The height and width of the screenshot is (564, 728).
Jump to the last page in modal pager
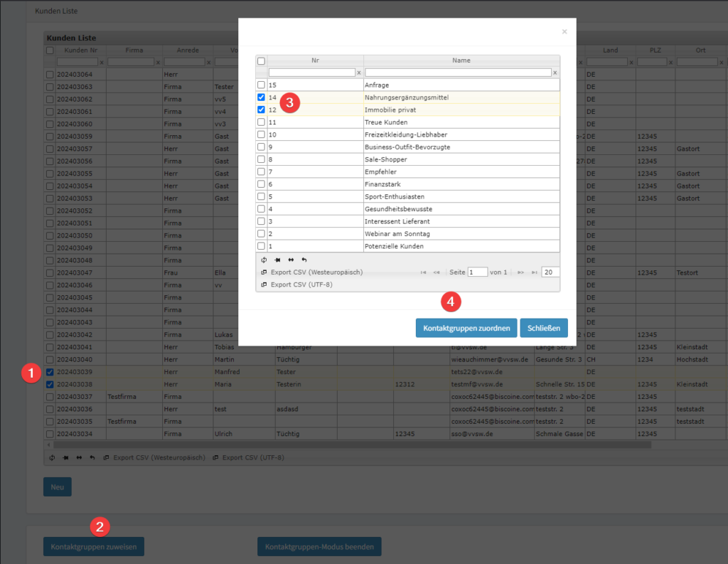click(x=534, y=272)
